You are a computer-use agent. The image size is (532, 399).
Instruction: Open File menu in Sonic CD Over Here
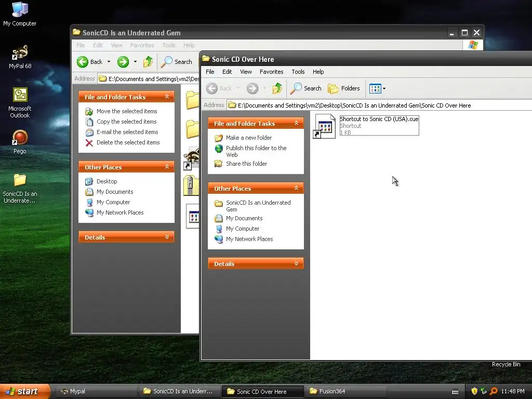(x=210, y=72)
